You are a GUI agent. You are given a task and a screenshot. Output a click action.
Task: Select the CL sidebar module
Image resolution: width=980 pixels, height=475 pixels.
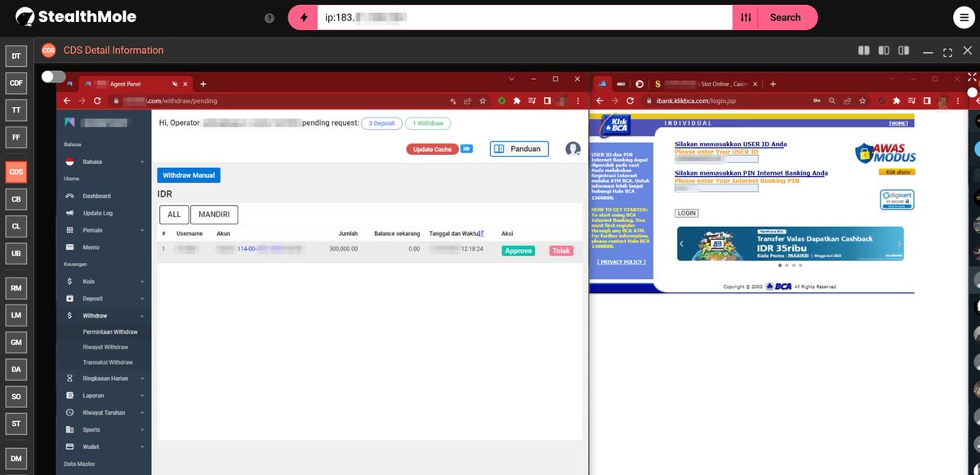16,226
